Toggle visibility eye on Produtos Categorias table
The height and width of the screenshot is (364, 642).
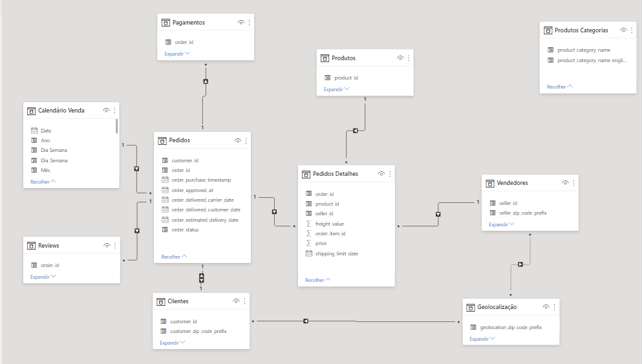[623, 30]
